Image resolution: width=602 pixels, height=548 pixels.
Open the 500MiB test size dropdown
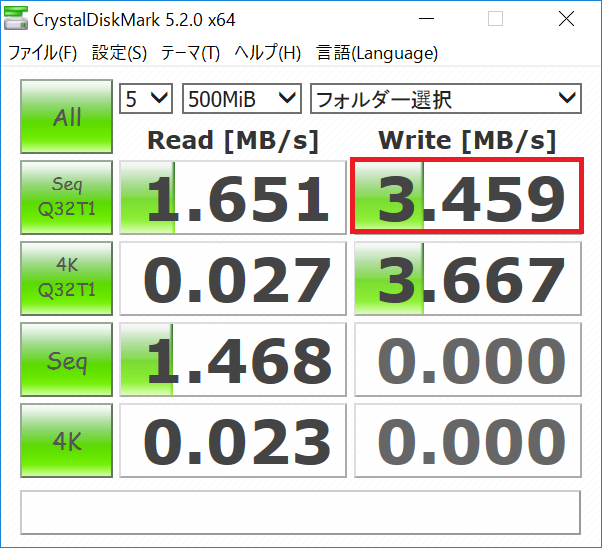241,99
